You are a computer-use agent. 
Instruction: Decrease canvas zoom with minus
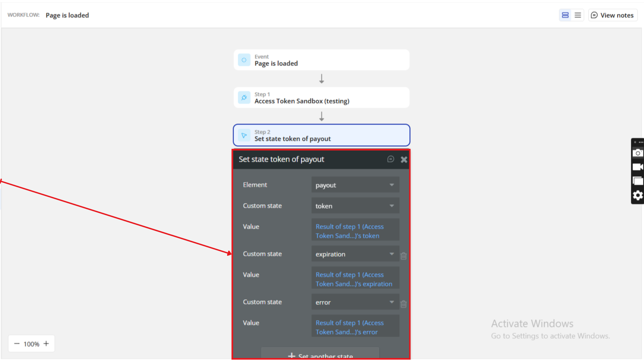[x=17, y=344]
